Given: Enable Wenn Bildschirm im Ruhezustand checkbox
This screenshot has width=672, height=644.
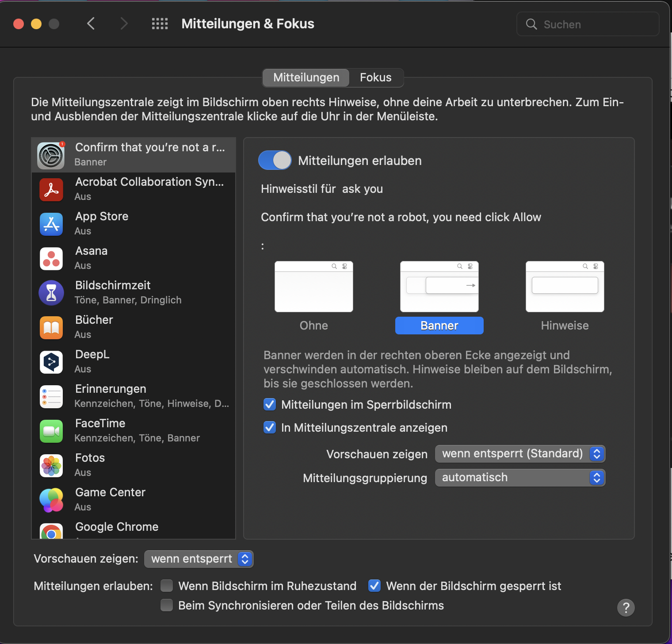Looking at the screenshot, I should [x=167, y=586].
